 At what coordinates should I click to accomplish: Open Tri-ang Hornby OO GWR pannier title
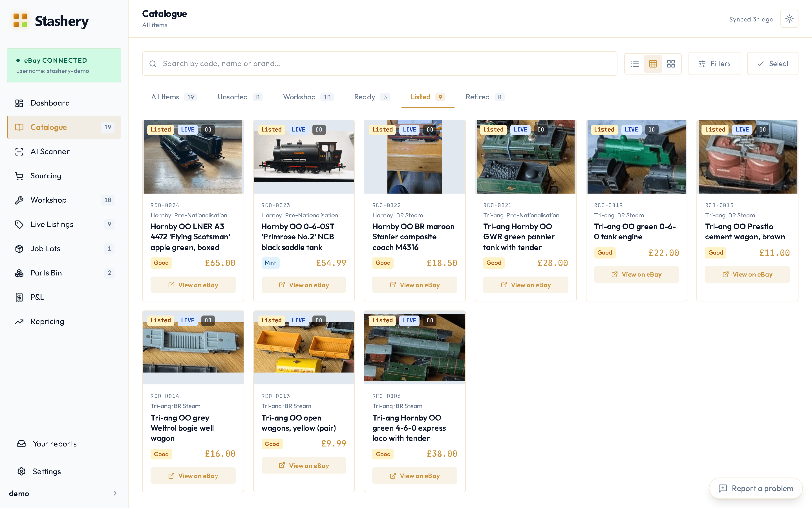[x=519, y=237]
